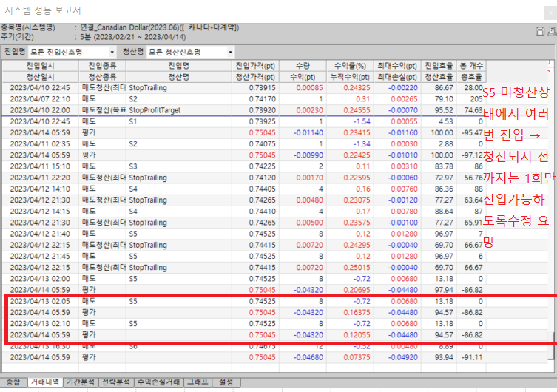The width and height of the screenshot is (557, 392).
Task: Select the 거래내역 tab
Action: pos(44,382)
